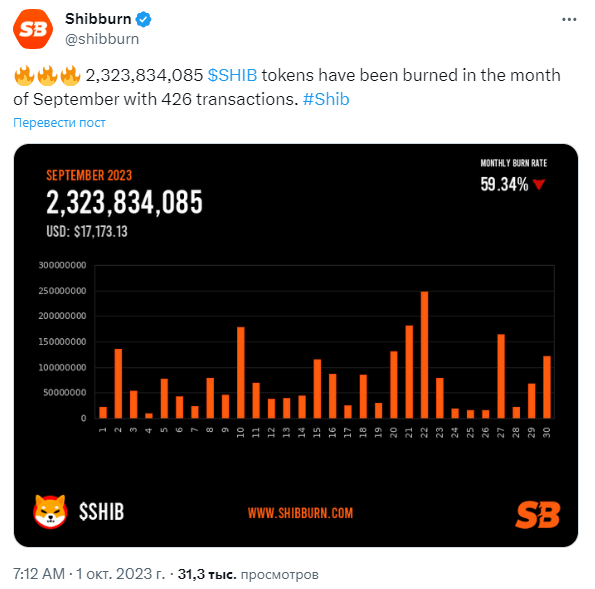Viewport: 595px width, 589px height.
Task: Click the tweet timestamp 7:12 AM
Action: [x=39, y=573]
